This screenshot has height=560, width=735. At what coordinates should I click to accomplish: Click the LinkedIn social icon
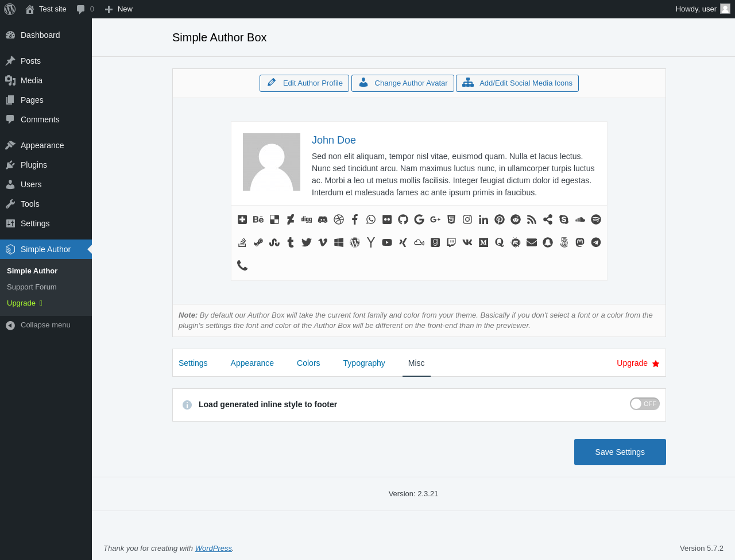(x=483, y=219)
